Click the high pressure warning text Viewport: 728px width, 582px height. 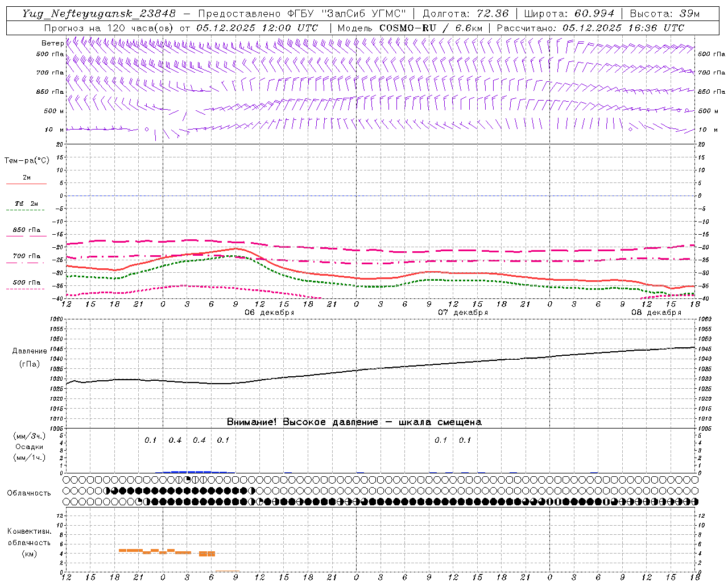tap(354, 422)
